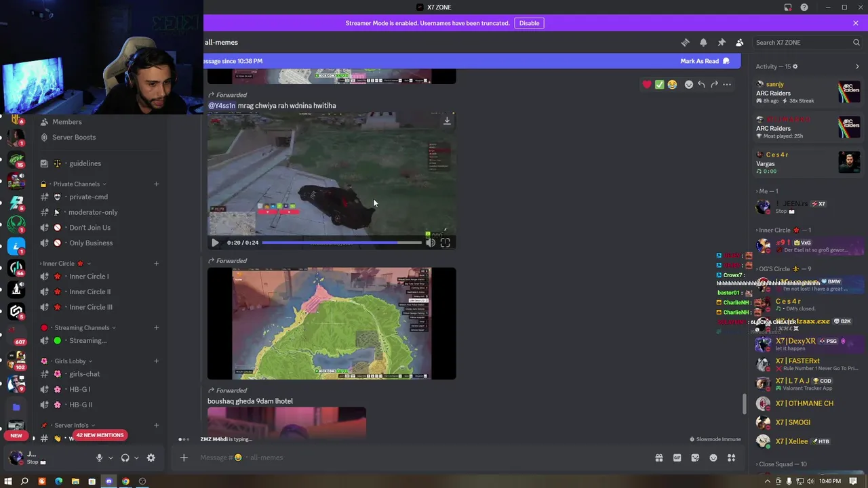Enter video fullscreen mode

click(445, 243)
